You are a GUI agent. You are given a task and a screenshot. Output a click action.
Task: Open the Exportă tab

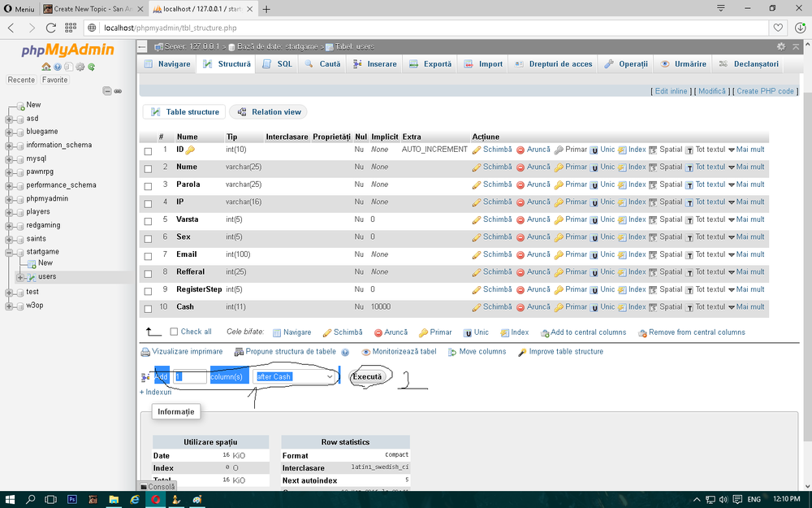430,64
